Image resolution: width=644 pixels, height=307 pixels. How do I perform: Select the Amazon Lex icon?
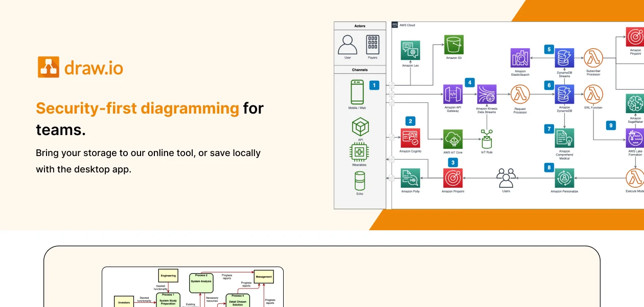[x=410, y=51]
